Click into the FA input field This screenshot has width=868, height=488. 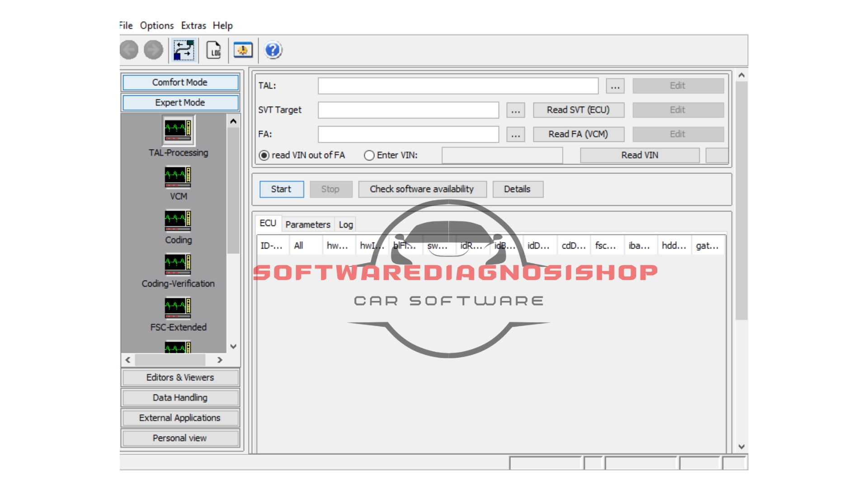click(x=408, y=134)
